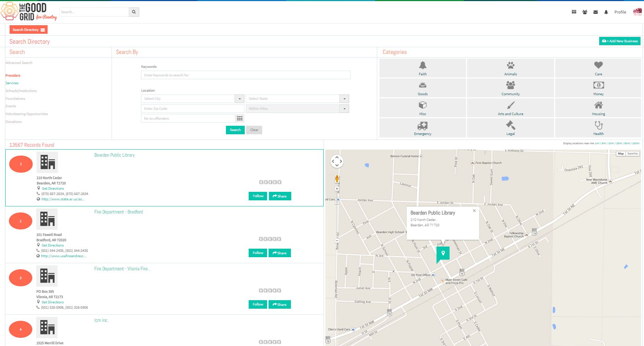Screen dimensions: 644x346
Task: Expand the Select State dropdown
Action: [x=344, y=99]
